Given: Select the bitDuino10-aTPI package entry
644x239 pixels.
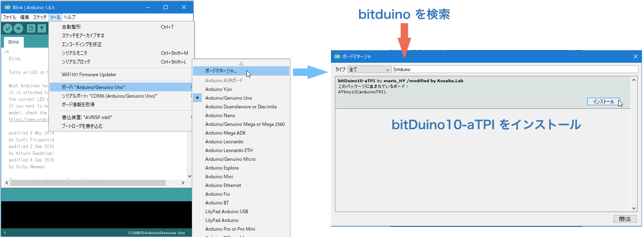Looking at the screenshot, I should [483, 93].
